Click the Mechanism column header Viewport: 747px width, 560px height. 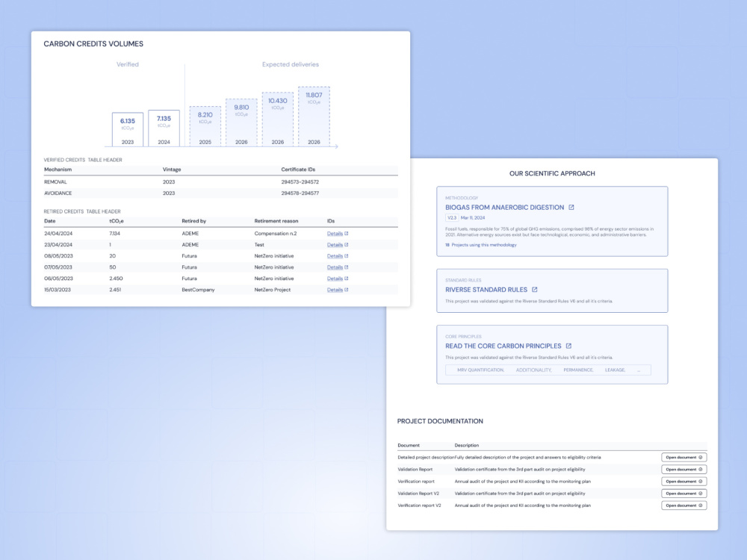(58, 169)
